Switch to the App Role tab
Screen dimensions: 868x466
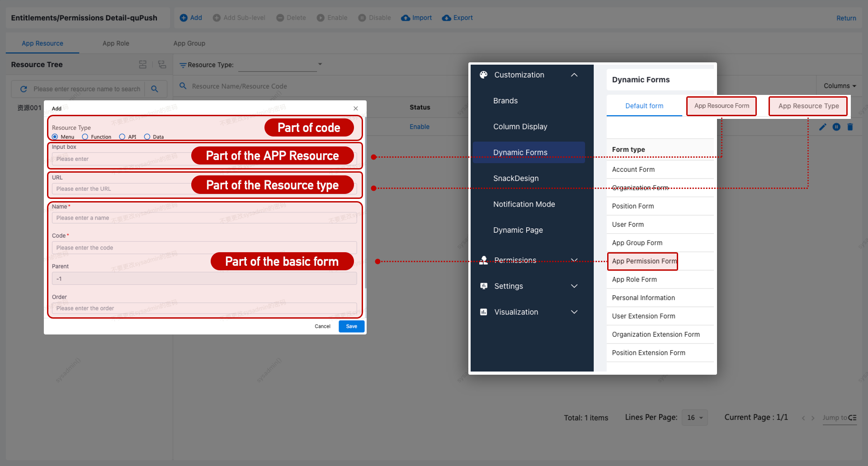pos(116,43)
